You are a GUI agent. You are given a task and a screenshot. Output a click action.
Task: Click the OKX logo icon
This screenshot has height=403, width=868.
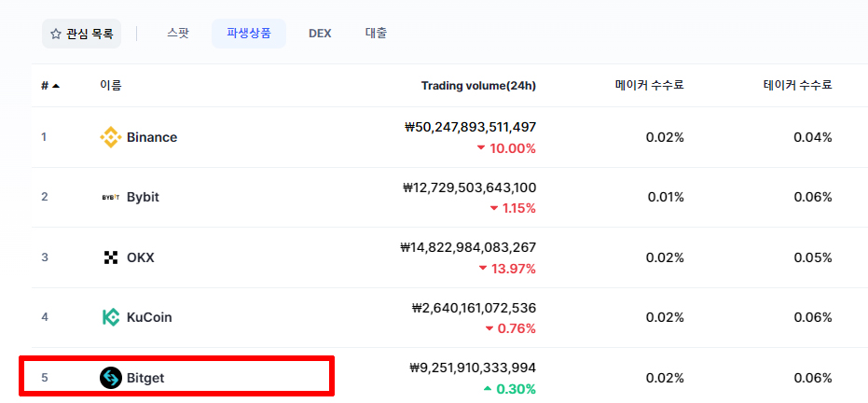tap(111, 257)
